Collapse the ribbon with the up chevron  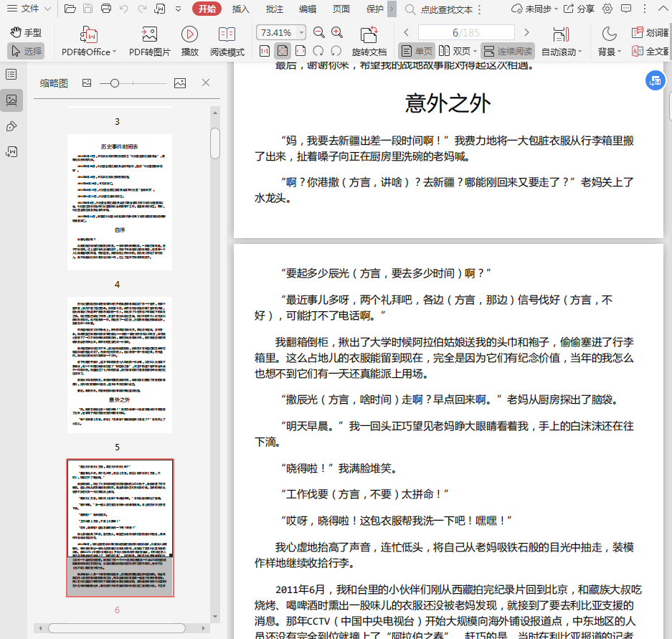click(x=663, y=9)
